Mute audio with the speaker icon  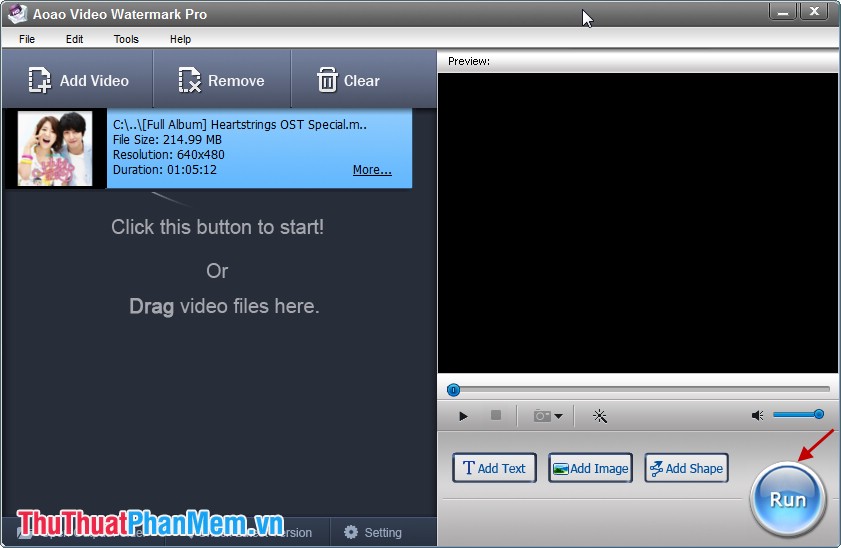pyautogui.click(x=757, y=415)
